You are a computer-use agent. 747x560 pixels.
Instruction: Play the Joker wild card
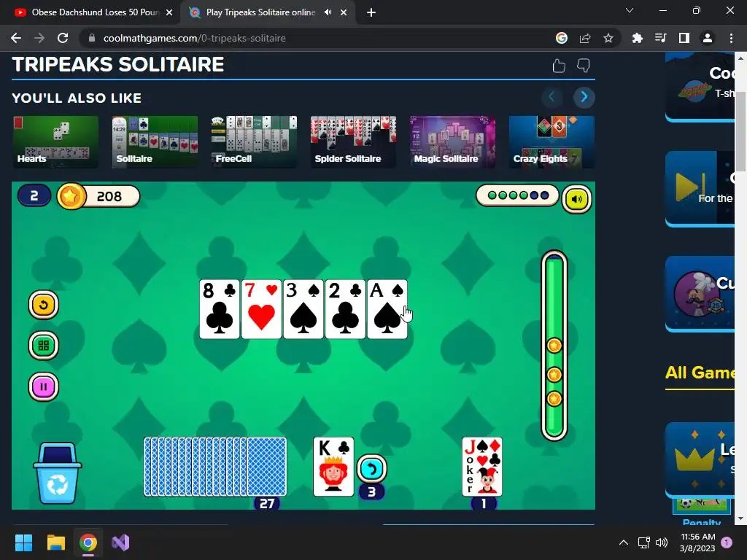482,467
